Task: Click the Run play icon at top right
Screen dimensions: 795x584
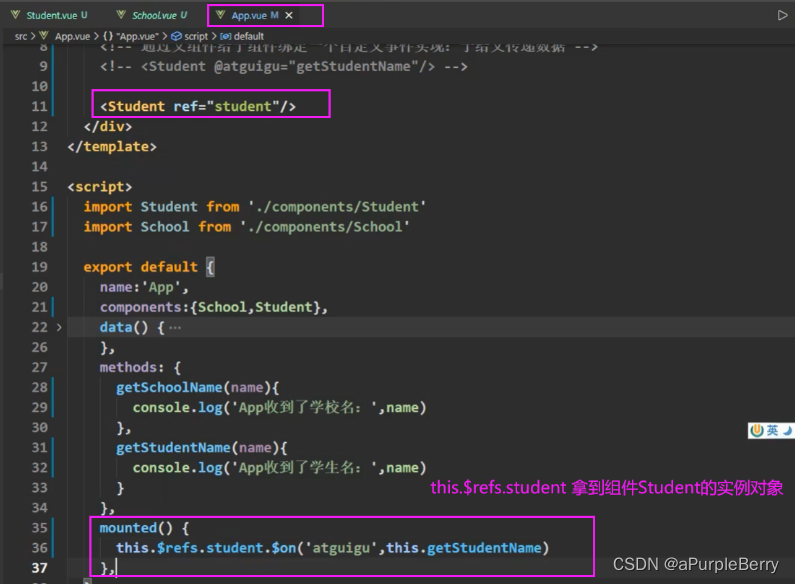Action: [782, 15]
